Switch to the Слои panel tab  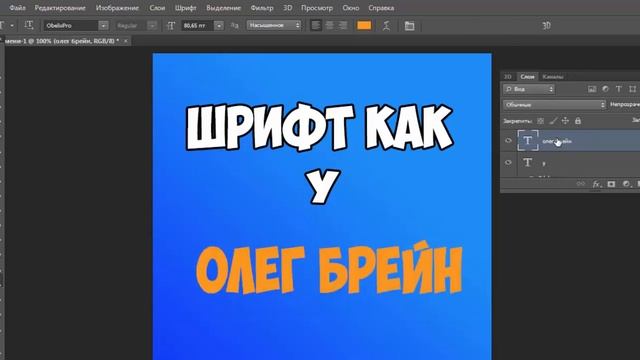click(527, 76)
